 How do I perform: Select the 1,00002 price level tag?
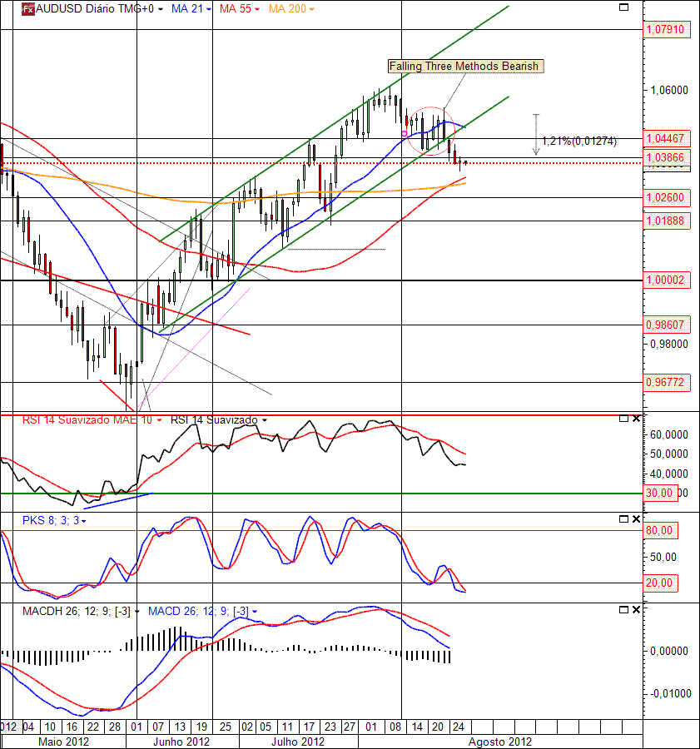coord(667,280)
